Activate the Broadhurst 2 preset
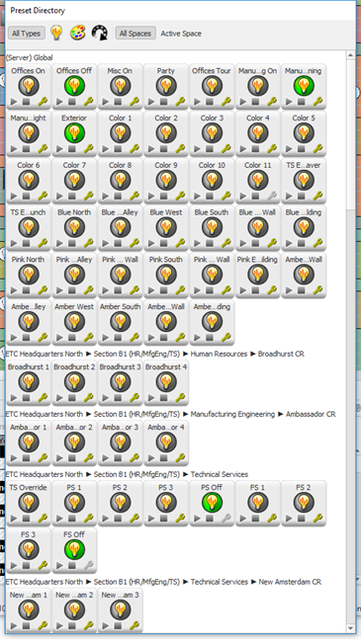Viewport: 361px width, 644px height. (74, 382)
